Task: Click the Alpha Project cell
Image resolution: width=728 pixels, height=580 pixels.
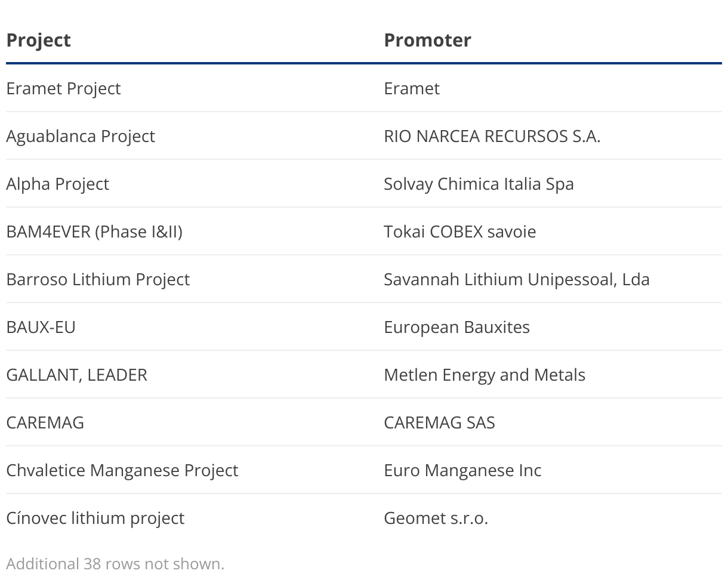Action: pos(58,184)
